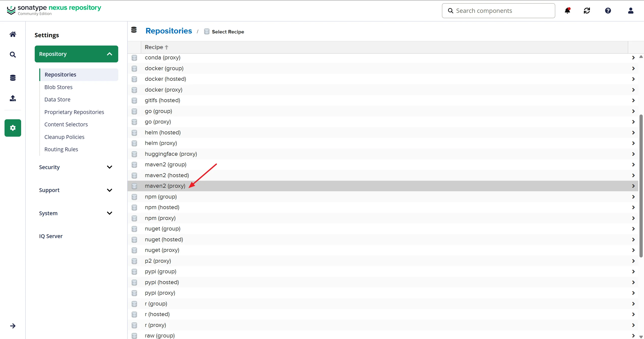
Task: Open npm (proxy) row chevron
Action: (x=633, y=218)
